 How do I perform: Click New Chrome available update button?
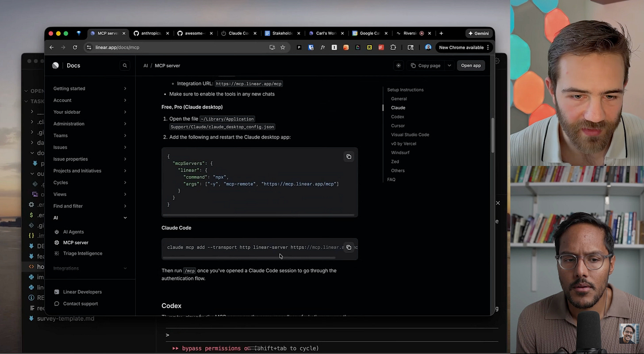click(464, 47)
